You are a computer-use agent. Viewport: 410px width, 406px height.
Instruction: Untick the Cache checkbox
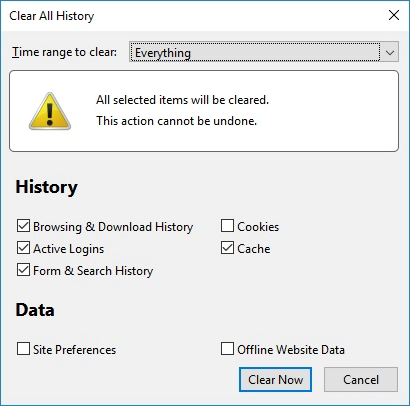click(x=227, y=248)
